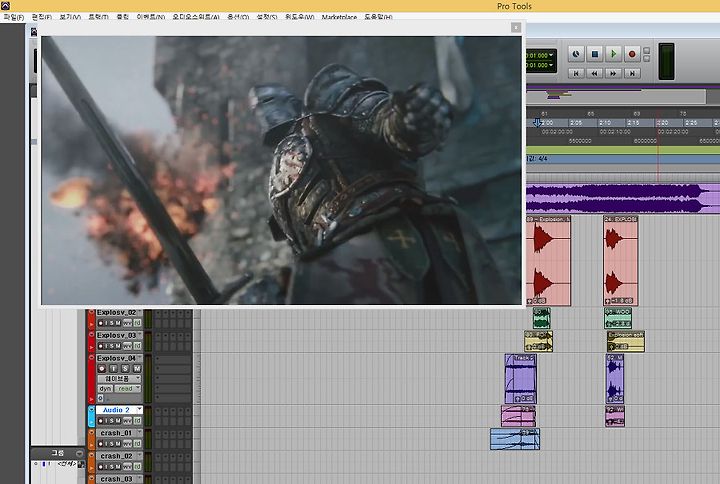Image resolution: width=720 pixels, height=484 pixels.
Task: Select the Explosv_02 track name
Action: click(116, 312)
